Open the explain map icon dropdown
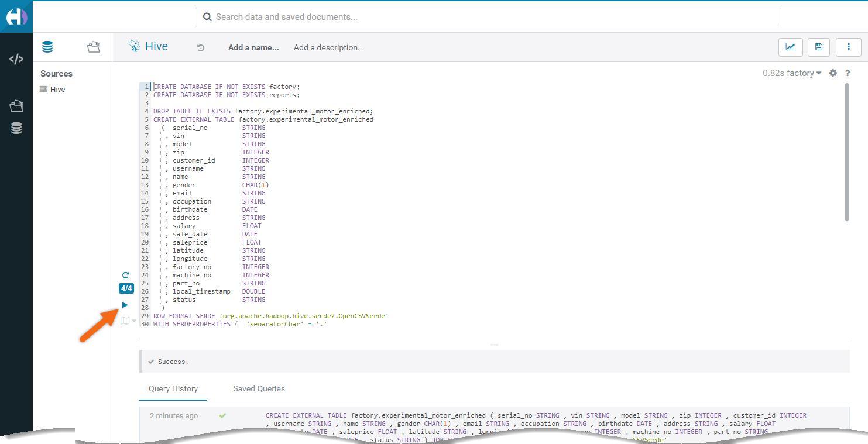This screenshot has height=444, width=868. pos(128,321)
